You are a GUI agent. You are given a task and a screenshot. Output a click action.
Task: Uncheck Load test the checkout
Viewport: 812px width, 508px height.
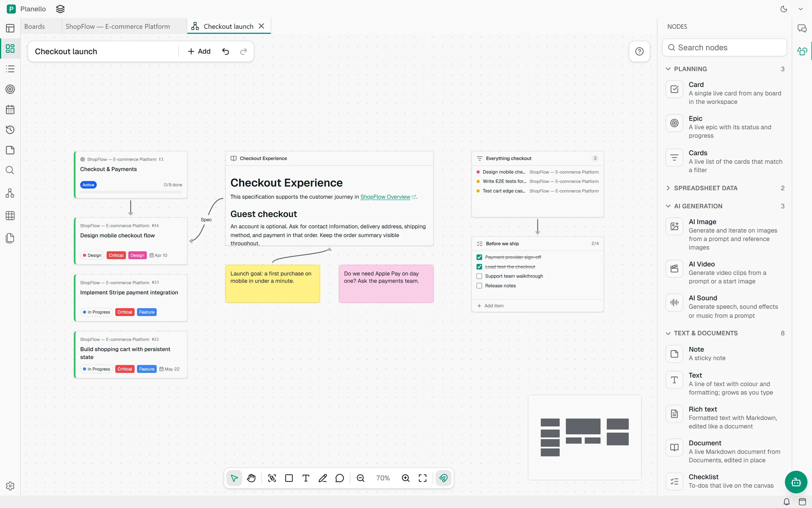click(479, 267)
